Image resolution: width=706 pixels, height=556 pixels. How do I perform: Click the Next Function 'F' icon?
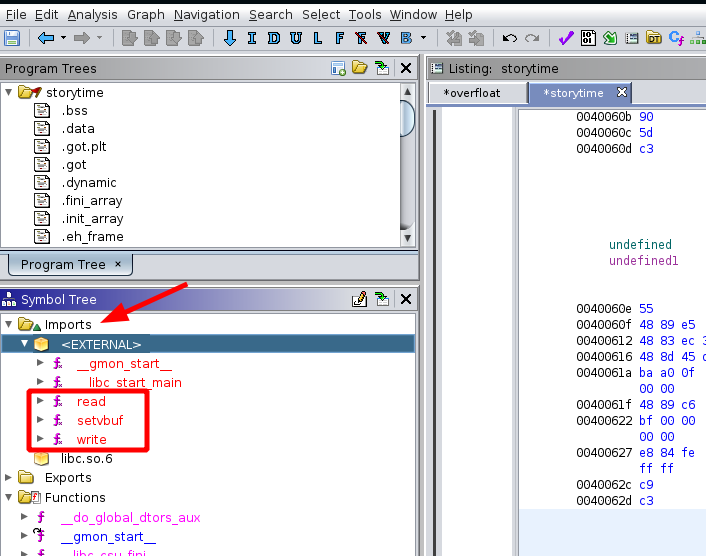[x=339, y=38]
